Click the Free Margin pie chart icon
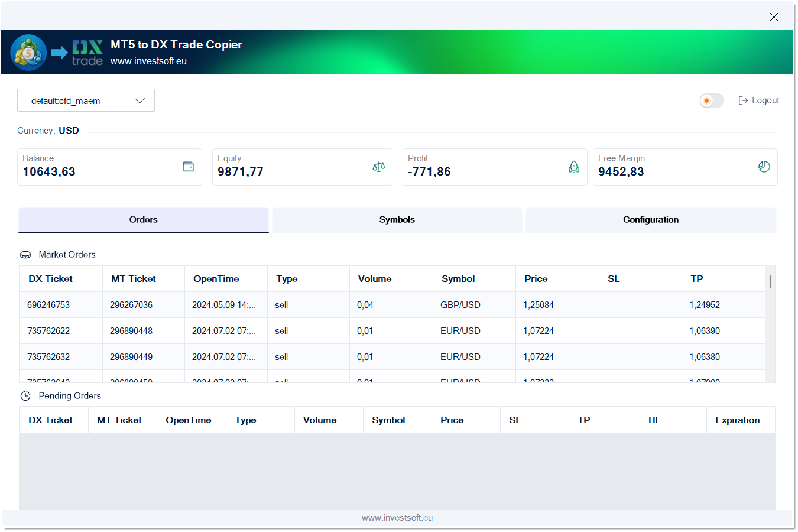Viewport: 798px width, 532px height. click(x=764, y=167)
